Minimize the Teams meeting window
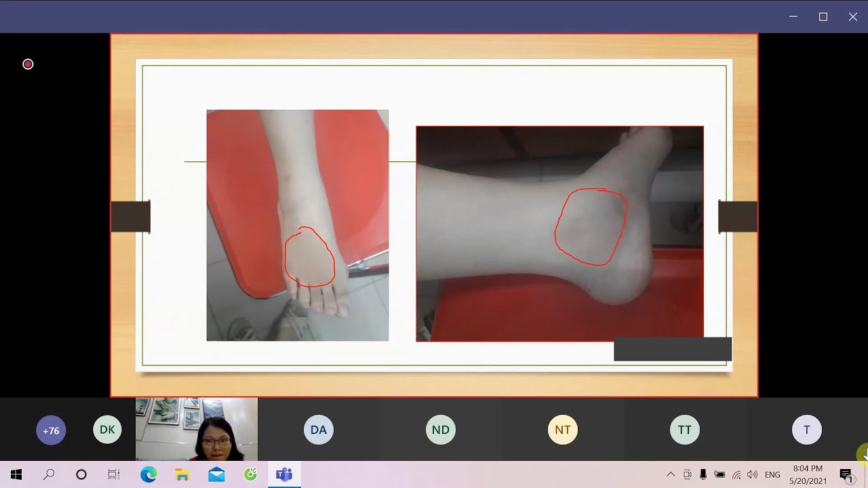The image size is (868, 488). point(793,17)
